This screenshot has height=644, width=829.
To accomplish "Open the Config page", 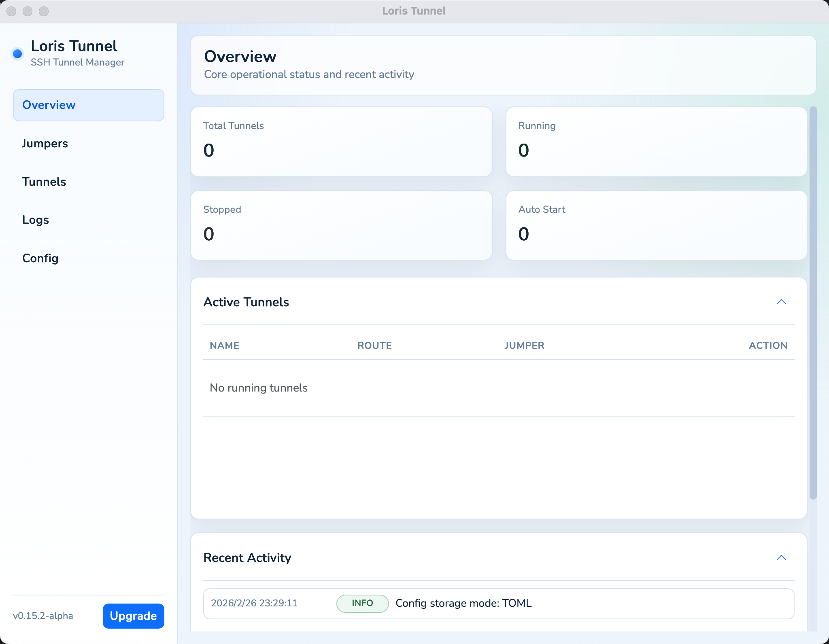I will 40,258.
